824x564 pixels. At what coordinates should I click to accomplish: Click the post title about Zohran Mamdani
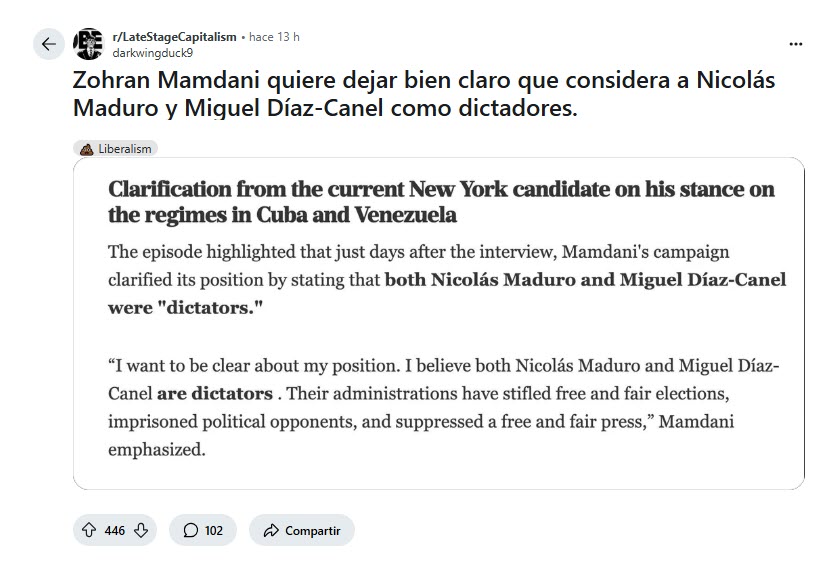pyautogui.click(x=424, y=93)
